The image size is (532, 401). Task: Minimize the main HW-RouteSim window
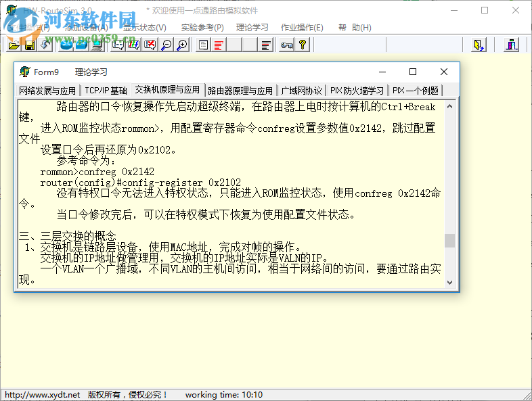pyautogui.click(x=454, y=11)
